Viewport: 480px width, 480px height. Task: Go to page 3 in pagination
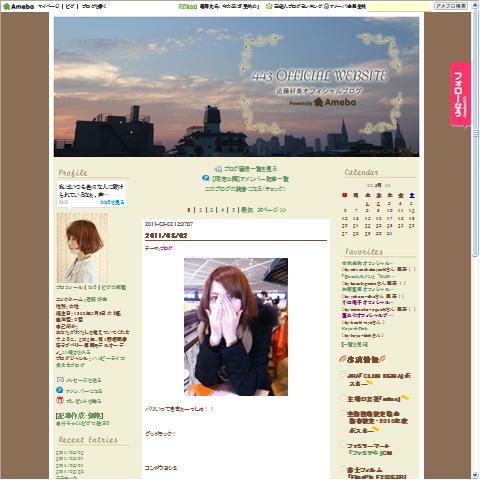[211, 210]
